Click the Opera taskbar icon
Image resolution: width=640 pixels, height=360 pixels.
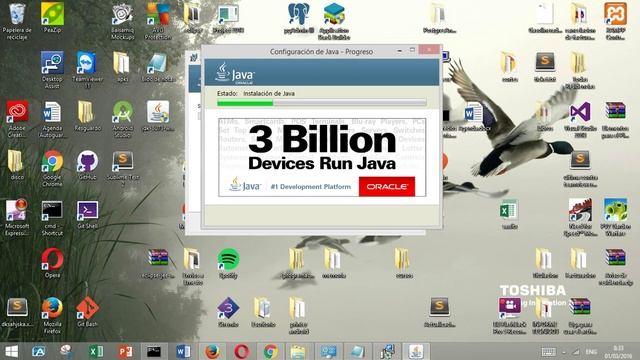[241, 351]
